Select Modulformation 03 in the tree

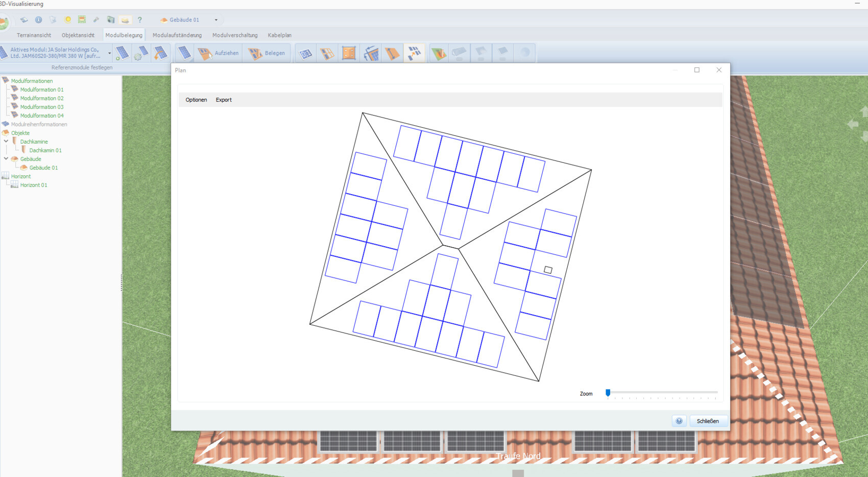tap(42, 107)
